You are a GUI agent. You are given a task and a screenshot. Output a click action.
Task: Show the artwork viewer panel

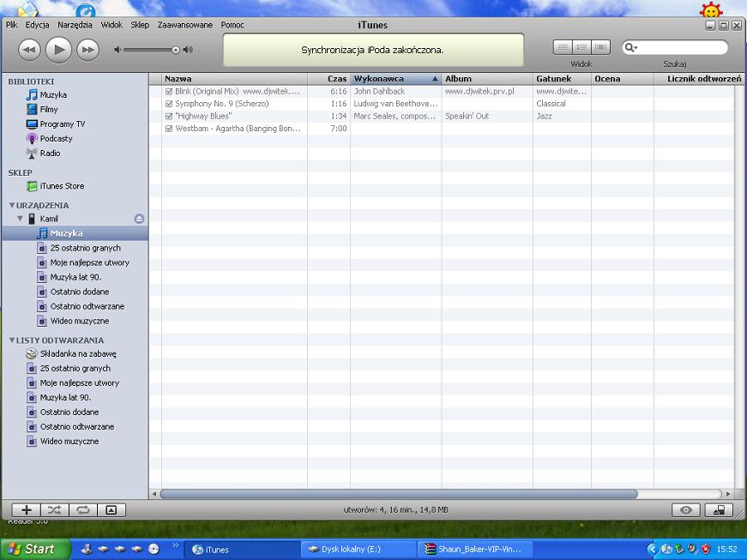coord(111,509)
